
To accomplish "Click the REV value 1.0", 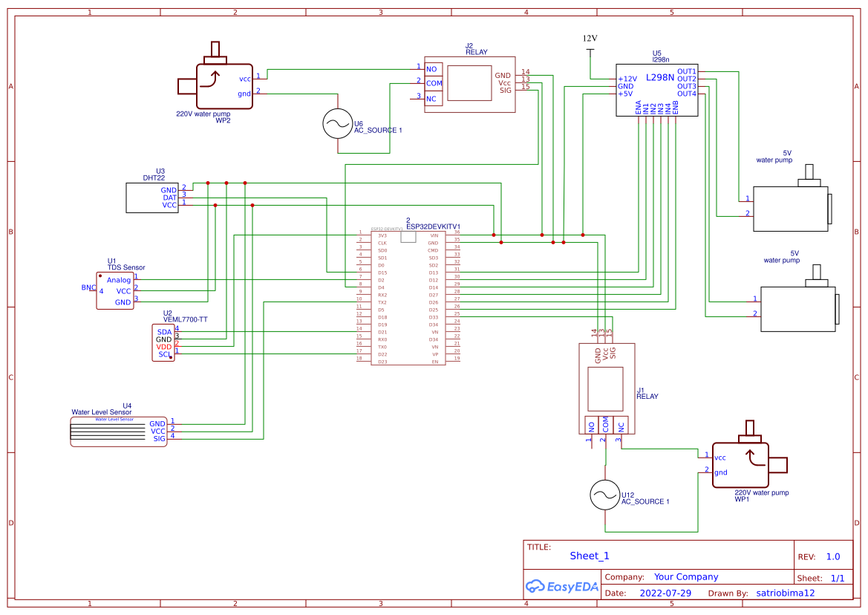I will coord(833,557).
